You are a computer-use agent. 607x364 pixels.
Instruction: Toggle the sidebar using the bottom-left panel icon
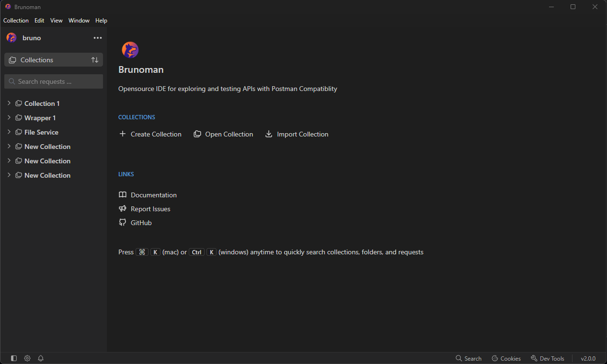tap(13, 358)
